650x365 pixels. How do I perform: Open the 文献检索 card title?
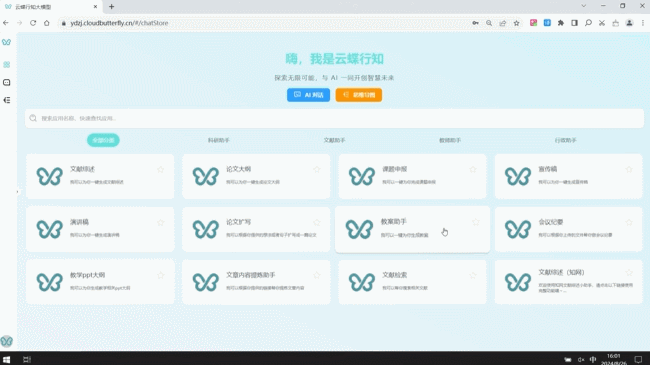tap(395, 275)
